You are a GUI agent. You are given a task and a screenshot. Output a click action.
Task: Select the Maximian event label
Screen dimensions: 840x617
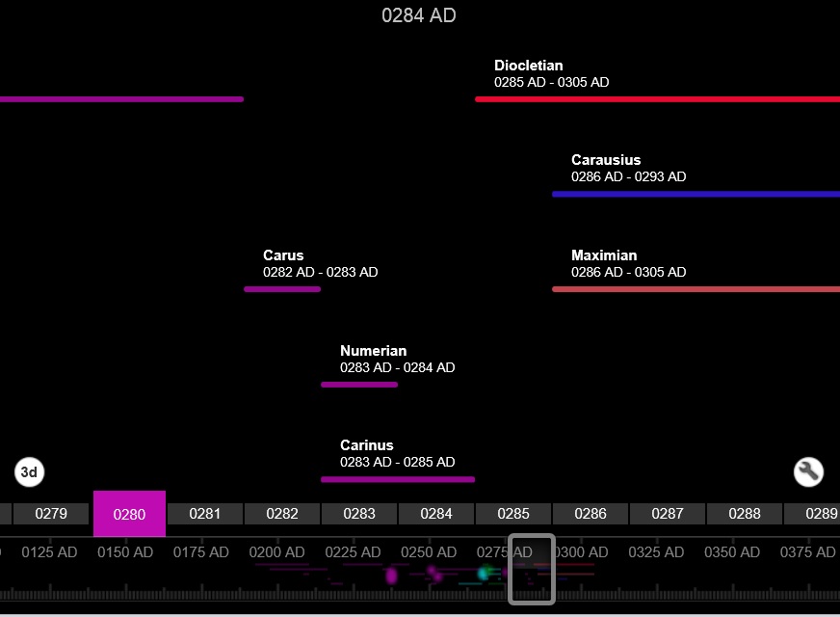point(603,255)
